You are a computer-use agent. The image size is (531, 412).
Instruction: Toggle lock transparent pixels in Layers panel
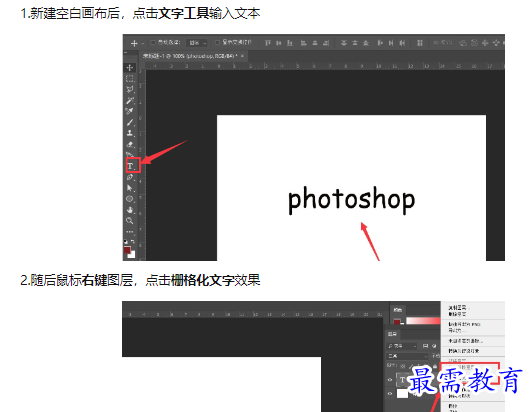pos(403,366)
